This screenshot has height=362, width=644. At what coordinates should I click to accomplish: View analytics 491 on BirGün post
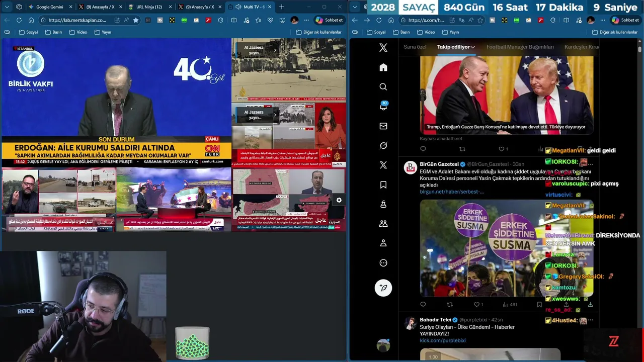510,304
